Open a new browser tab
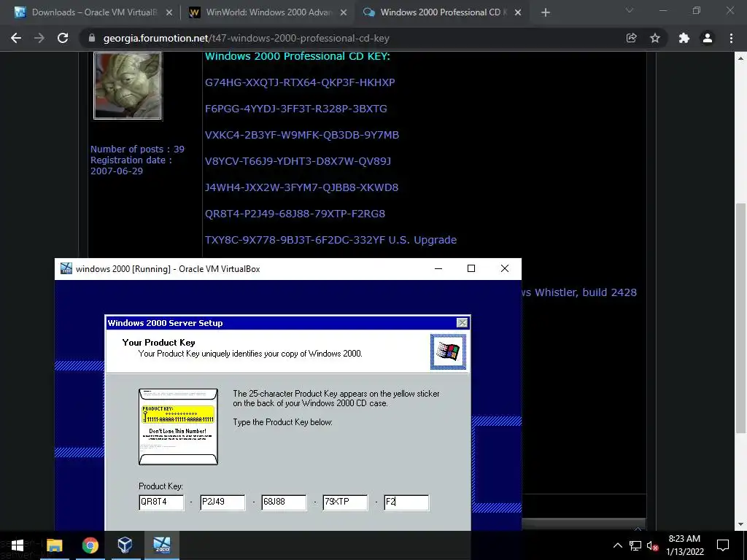 pyautogui.click(x=546, y=12)
